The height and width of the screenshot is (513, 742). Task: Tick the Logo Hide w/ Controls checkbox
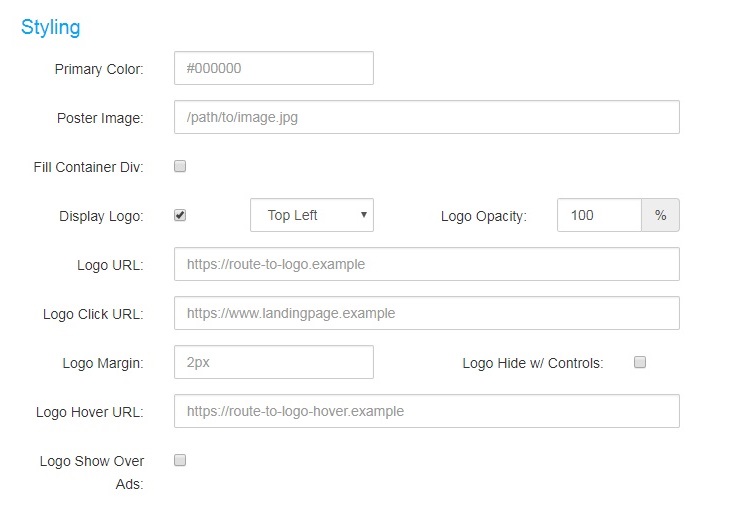pos(640,362)
